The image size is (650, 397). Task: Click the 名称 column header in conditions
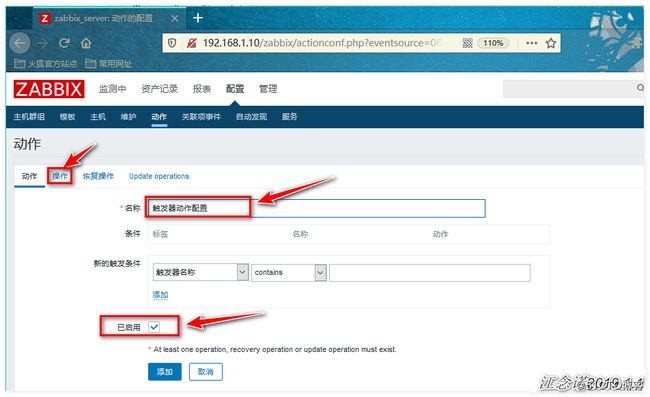tap(300, 234)
